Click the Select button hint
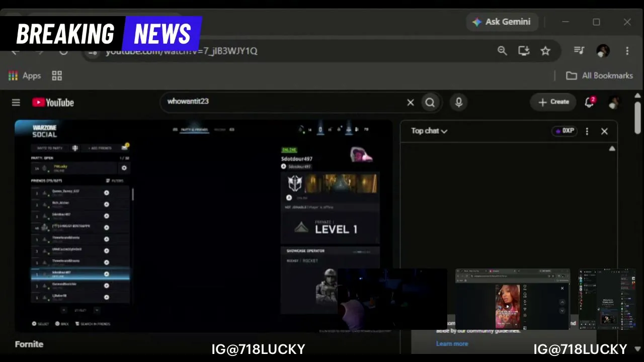This screenshot has width=644, height=362. 40,324
